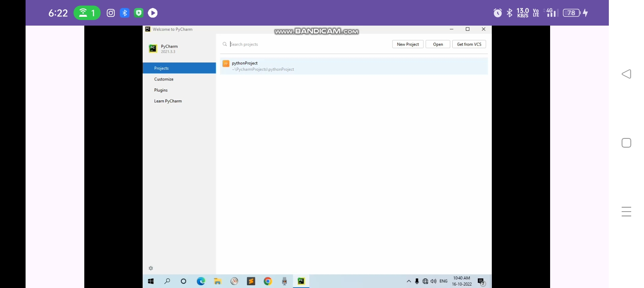Tap the white play button notification icon
Viewport: 644px width, 288px height.
(x=153, y=13)
